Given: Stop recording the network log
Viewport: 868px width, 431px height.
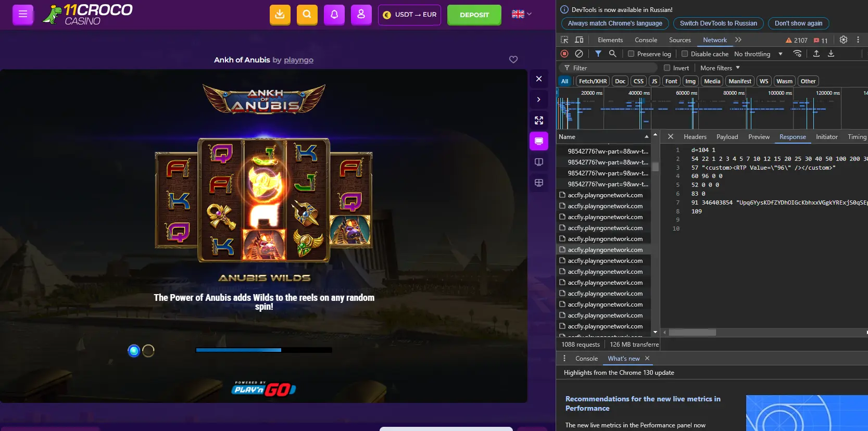Looking at the screenshot, I should click(x=564, y=54).
